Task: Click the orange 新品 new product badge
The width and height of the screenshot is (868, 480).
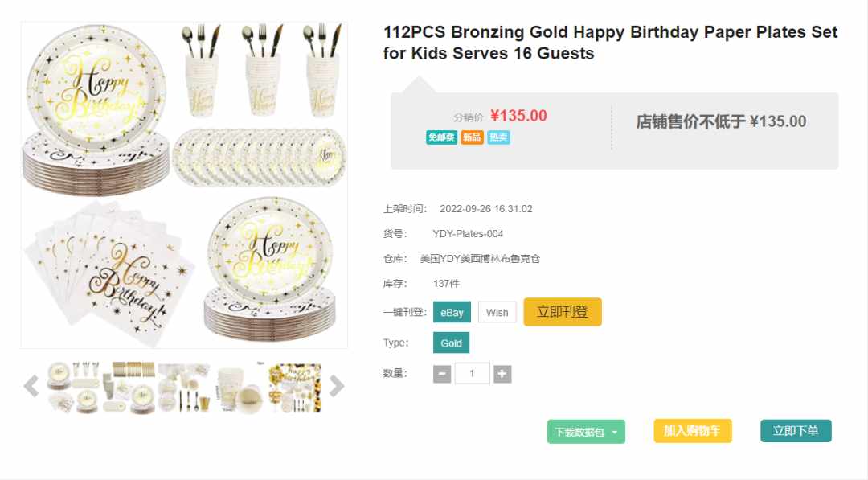Action: tap(473, 137)
